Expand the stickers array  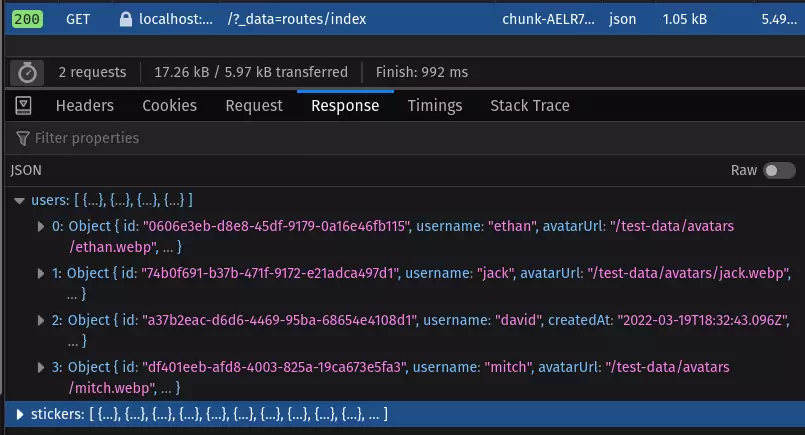pyautogui.click(x=20, y=414)
